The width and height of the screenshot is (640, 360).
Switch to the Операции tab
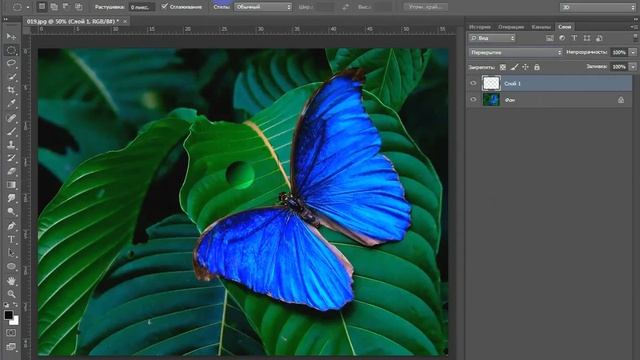pos(511,27)
